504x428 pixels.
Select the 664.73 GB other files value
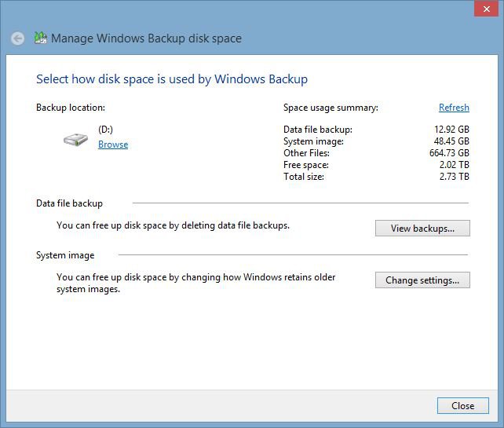449,152
